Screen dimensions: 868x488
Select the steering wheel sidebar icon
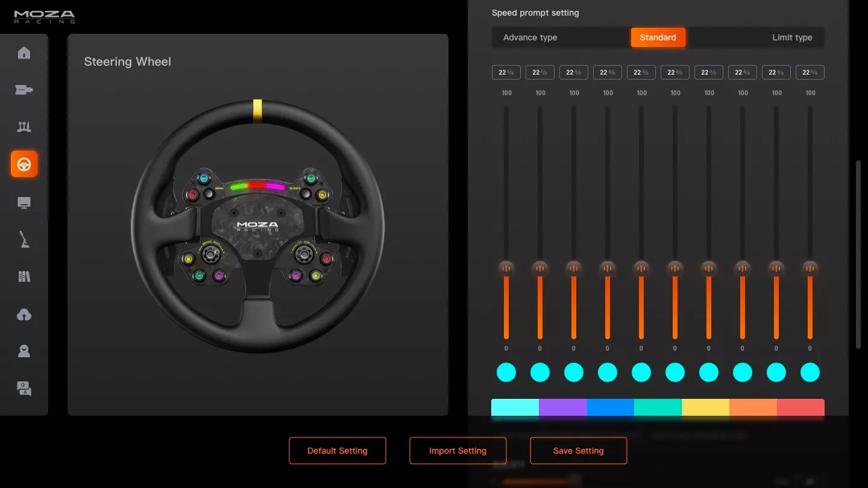click(24, 164)
